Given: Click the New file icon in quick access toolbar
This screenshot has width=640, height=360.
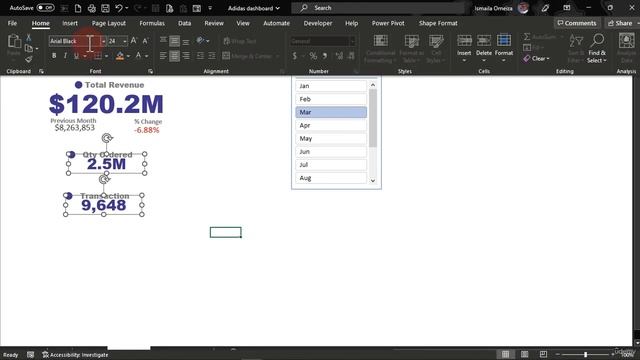Looking at the screenshot, I should (78, 8).
